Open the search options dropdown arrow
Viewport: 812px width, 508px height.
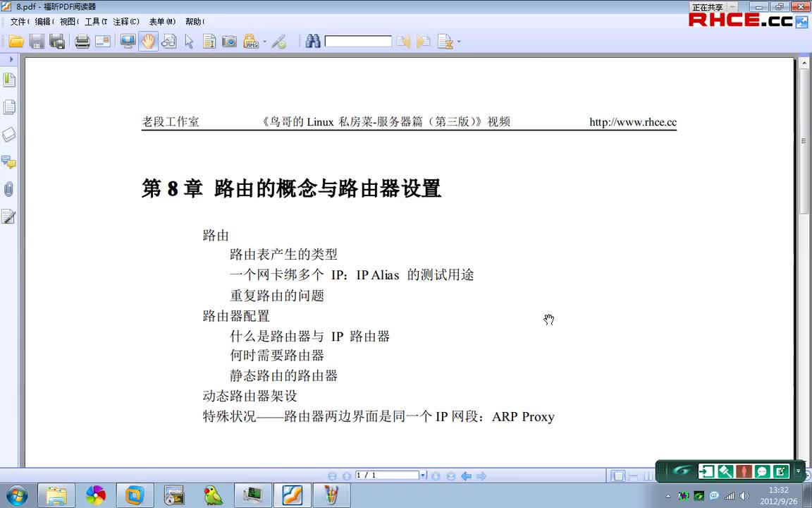pos(458,42)
